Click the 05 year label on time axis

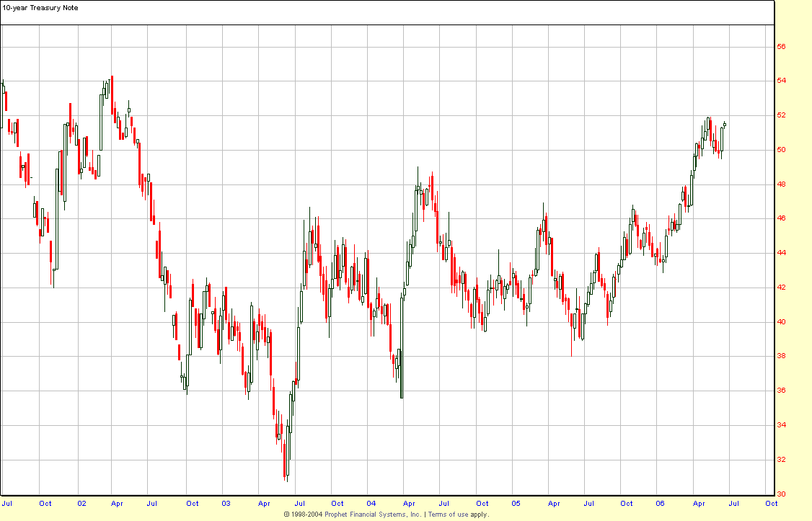(516, 503)
